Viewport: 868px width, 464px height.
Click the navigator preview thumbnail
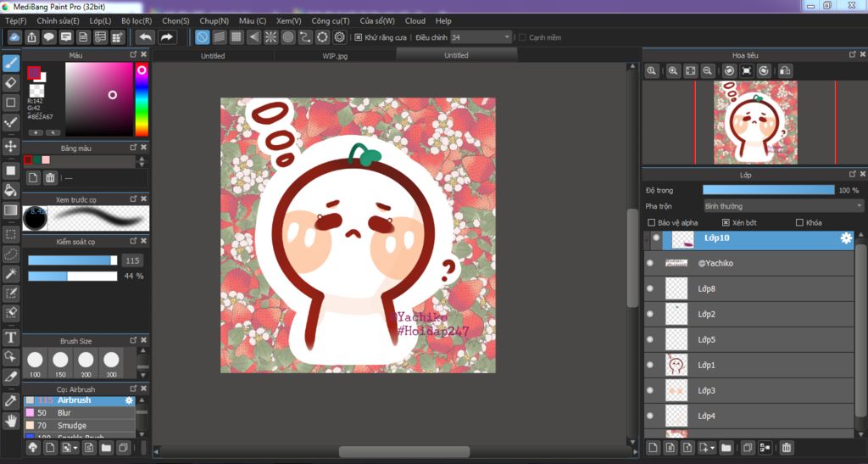755,122
